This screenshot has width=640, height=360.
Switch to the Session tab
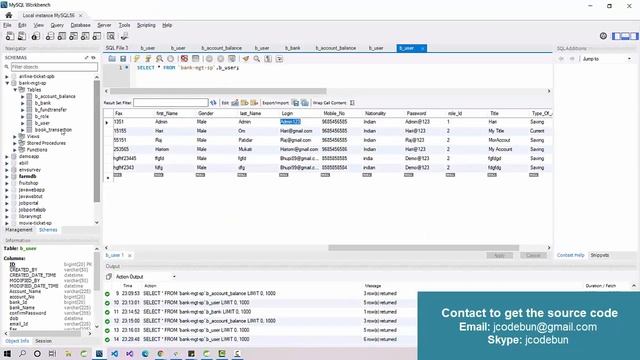point(43,341)
